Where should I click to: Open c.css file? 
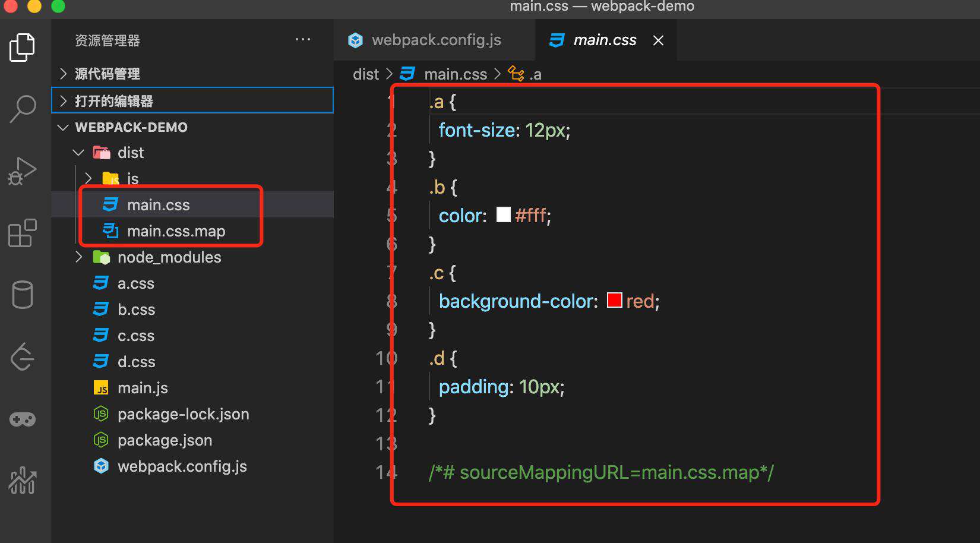192,336
